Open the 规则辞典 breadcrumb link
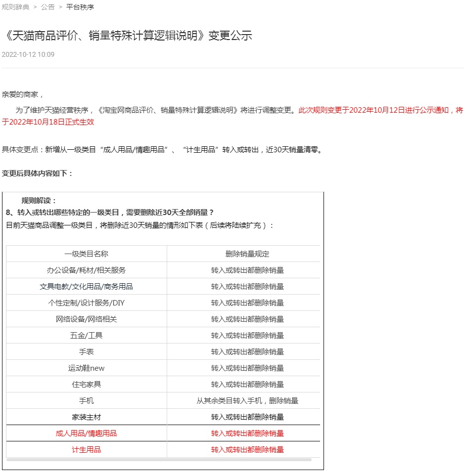The image size is (464, 476). tap(15, 7)
